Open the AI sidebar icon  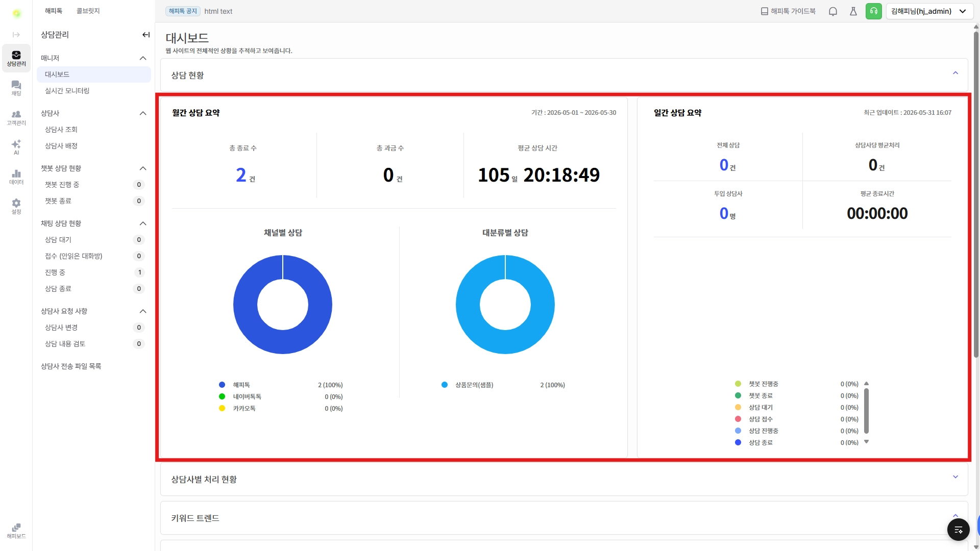(16, 147)
